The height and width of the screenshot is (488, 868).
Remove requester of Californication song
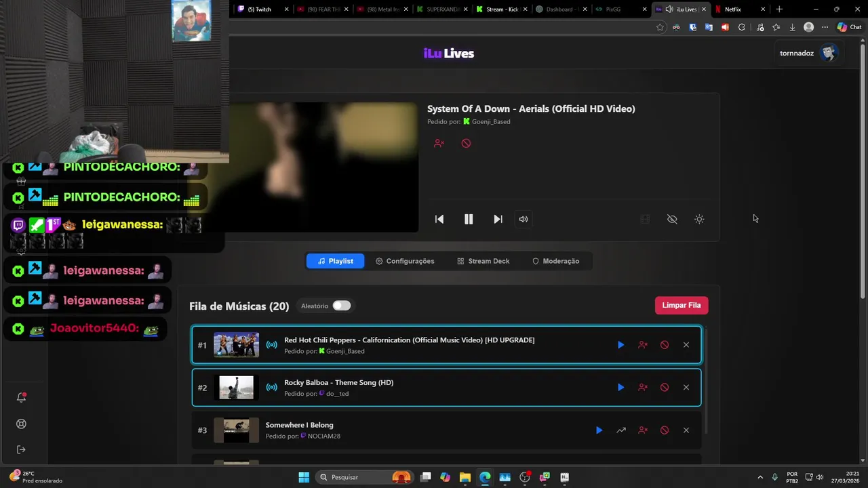click(643, 345)
